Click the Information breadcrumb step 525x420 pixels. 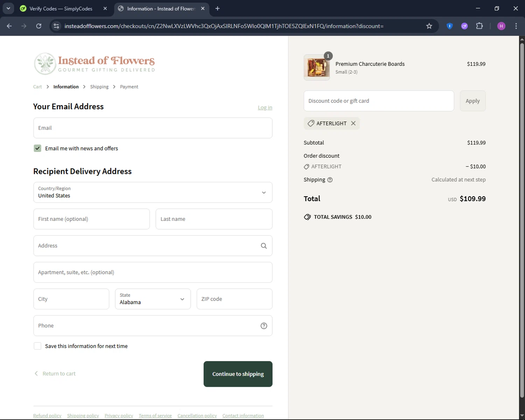pos(66,87)
